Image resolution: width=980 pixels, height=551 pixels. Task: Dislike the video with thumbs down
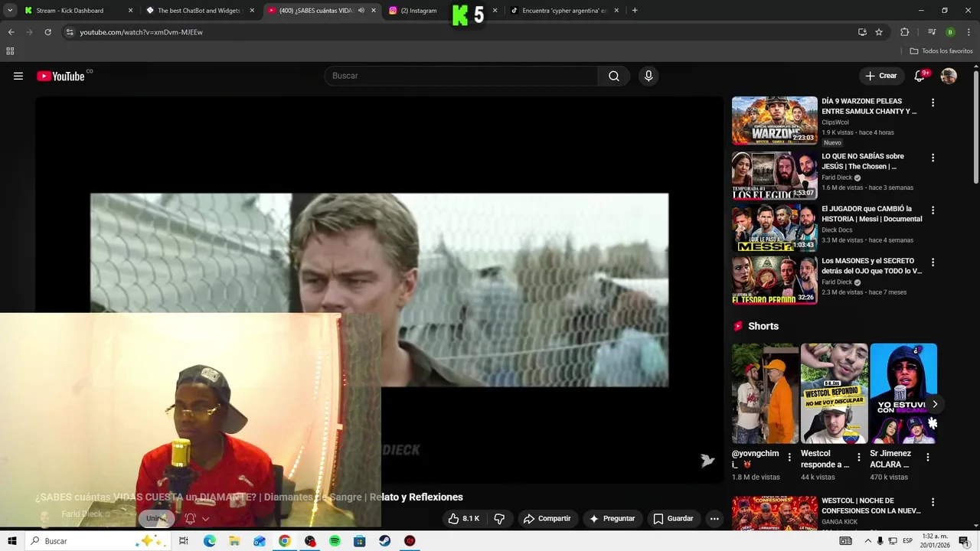(x=499, y=519)
